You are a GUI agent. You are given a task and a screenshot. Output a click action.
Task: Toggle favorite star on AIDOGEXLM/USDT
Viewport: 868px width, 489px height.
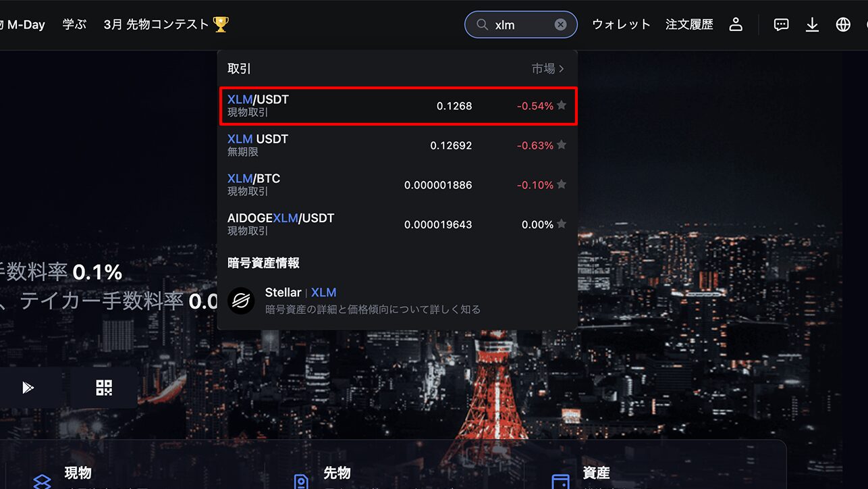[562, 224]
